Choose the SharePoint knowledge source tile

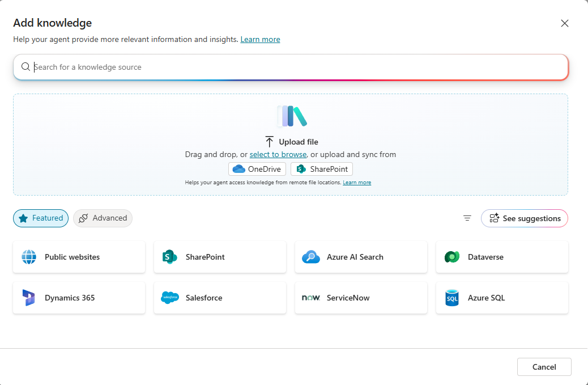220,256
